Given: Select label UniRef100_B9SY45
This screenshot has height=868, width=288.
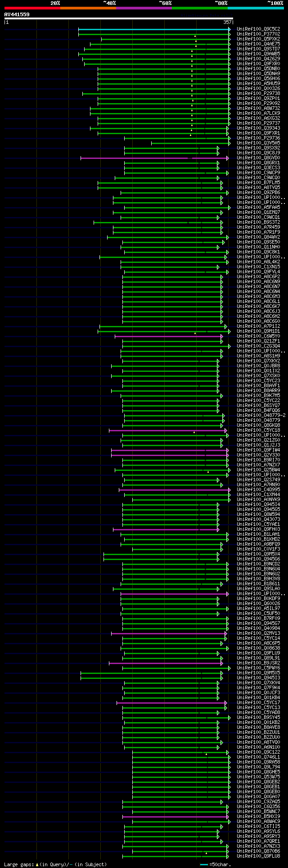Looking at the screenshot, I should pyautogui.click(x=258, y=718).
